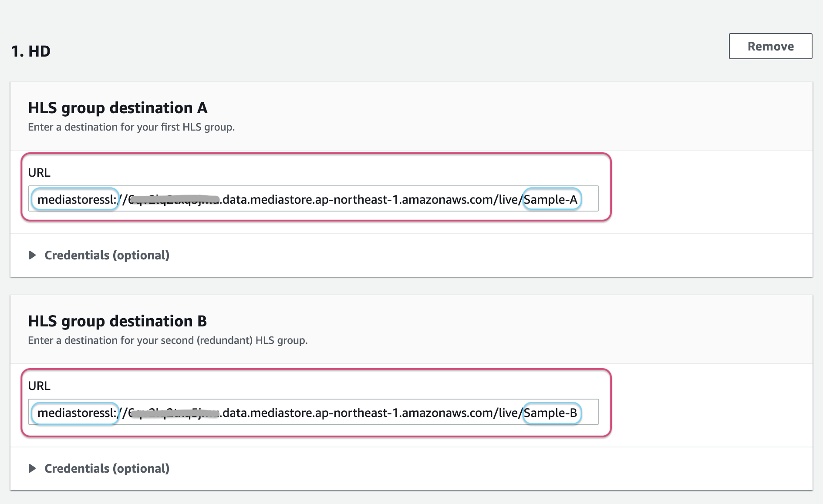Click the URL label above destination B field
This screenshot has height=504, width=823.
click(39, 386)
